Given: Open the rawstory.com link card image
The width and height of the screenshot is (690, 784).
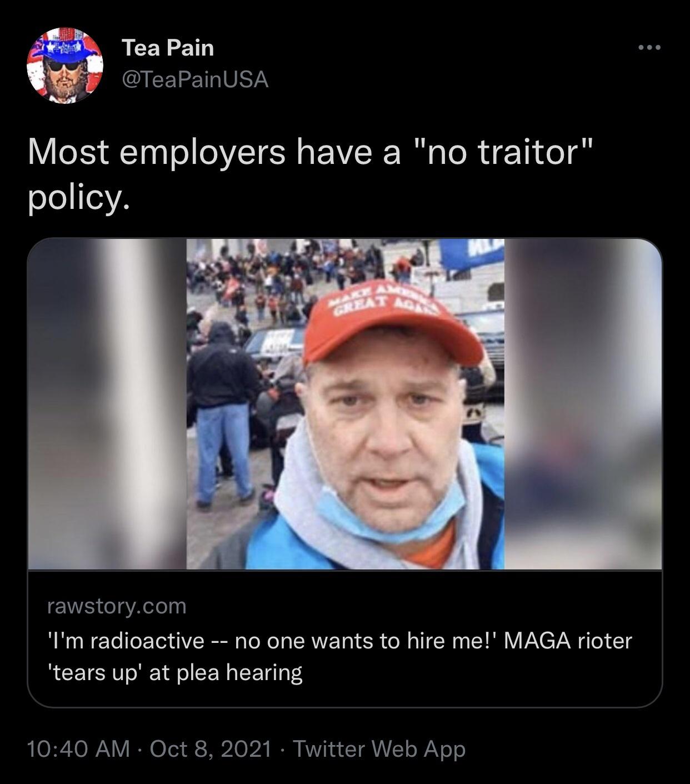Looking at the screenshot, I should (x=344, y=404).
